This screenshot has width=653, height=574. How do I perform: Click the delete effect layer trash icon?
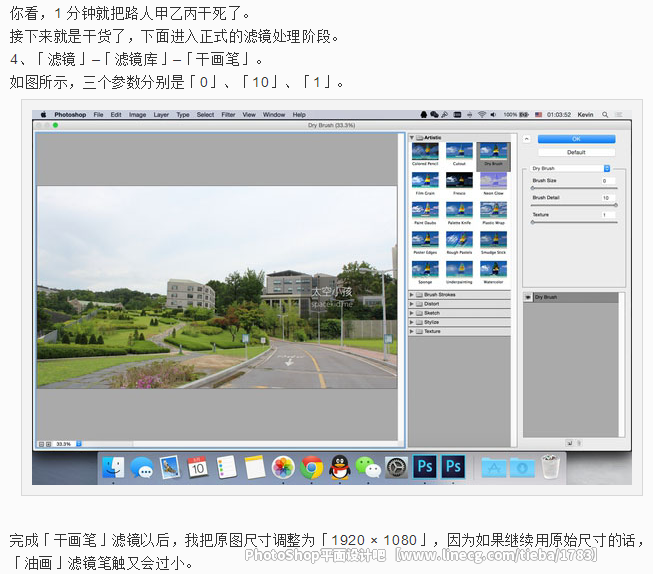tap(579, 443)
